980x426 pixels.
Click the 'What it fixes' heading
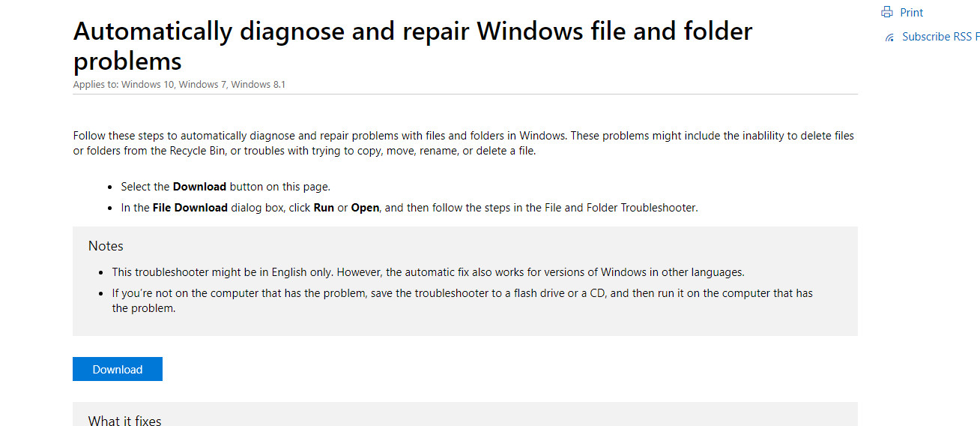(x=124, y=421)
